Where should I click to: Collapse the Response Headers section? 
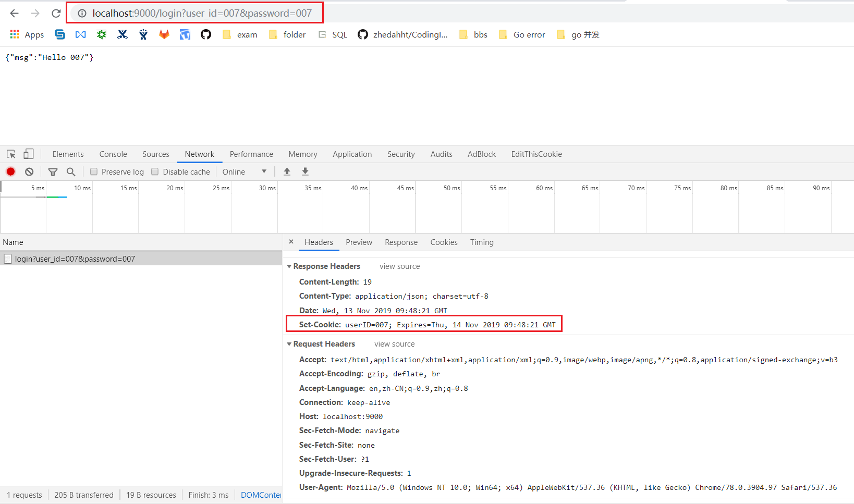(289, 266)
